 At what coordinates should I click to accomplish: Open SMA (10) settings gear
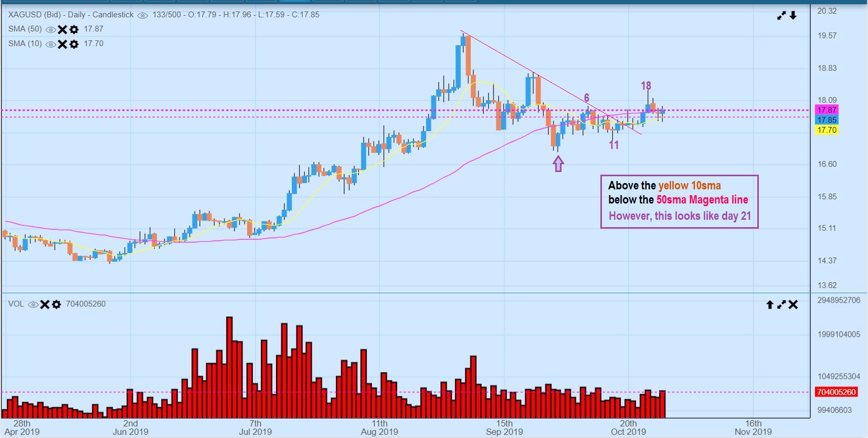click(74, 45)
